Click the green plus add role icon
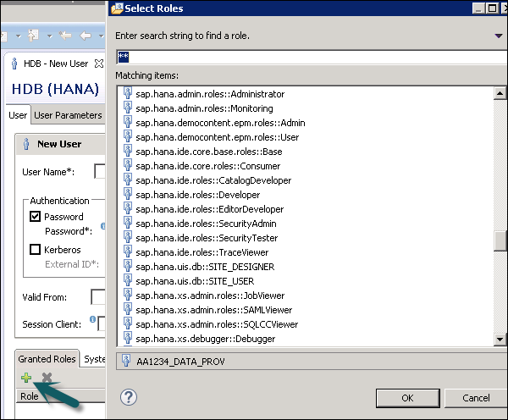Screen dimensions: 508x420 [26, 377]
